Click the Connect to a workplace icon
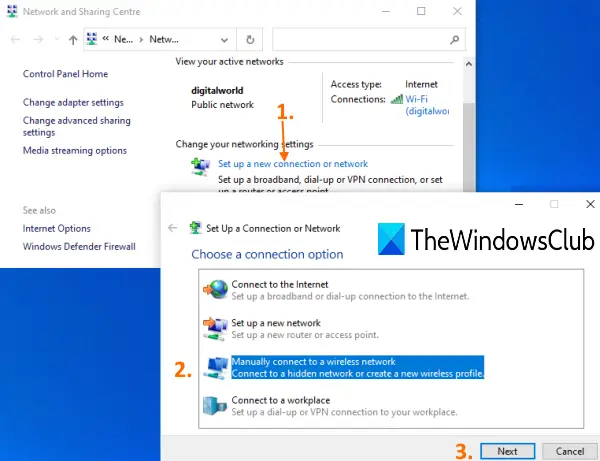 tap(215, 406)
